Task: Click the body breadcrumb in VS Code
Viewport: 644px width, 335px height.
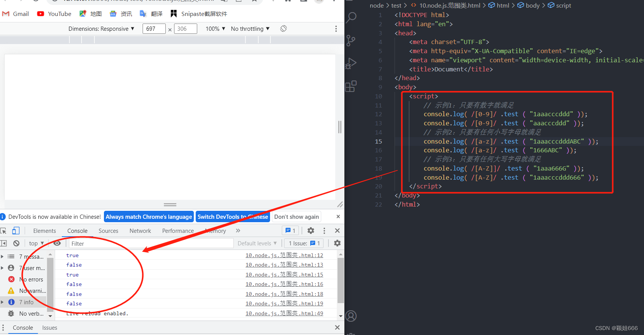Action: pos(528,5)
